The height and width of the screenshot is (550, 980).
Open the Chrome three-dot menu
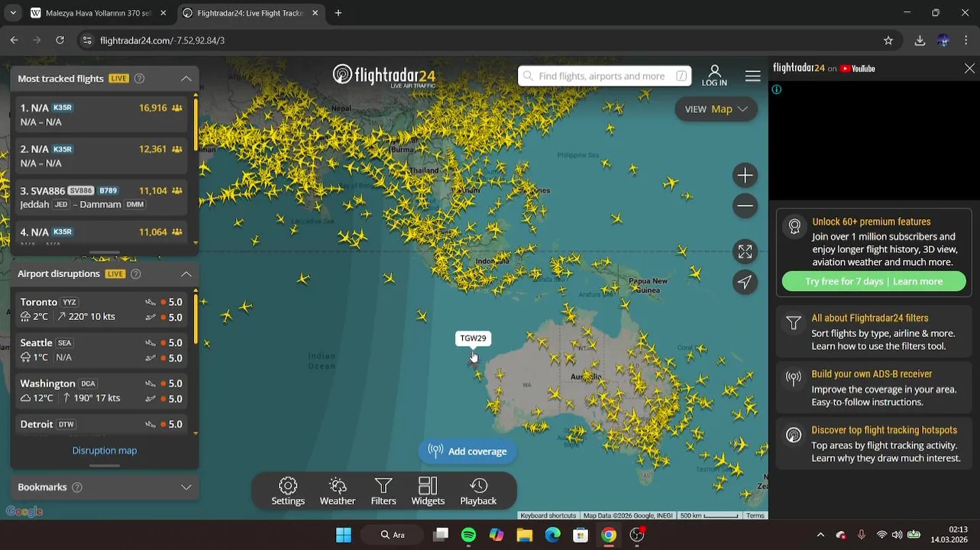966,40
